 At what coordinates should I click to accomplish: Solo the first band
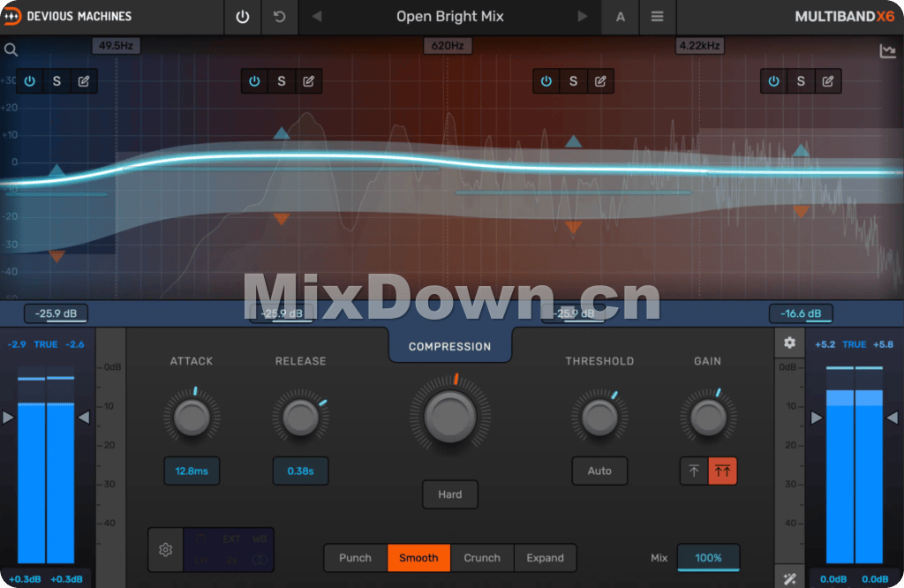[56, 81]
